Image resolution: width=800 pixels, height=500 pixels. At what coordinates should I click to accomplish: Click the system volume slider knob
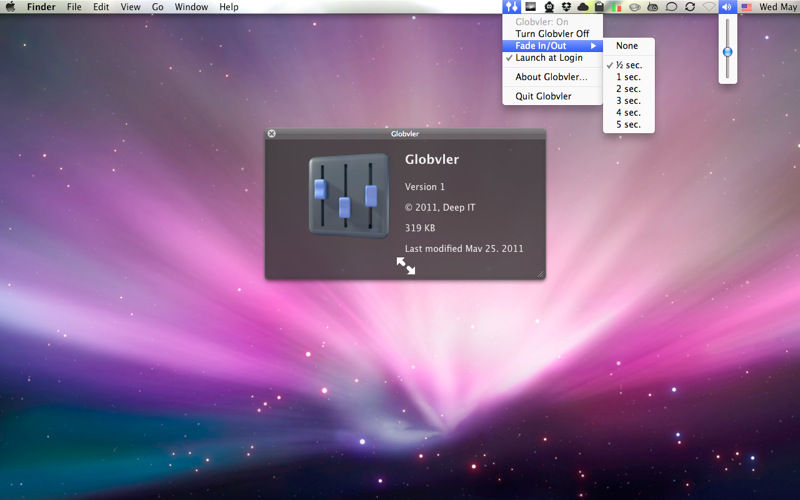point(728,52)
